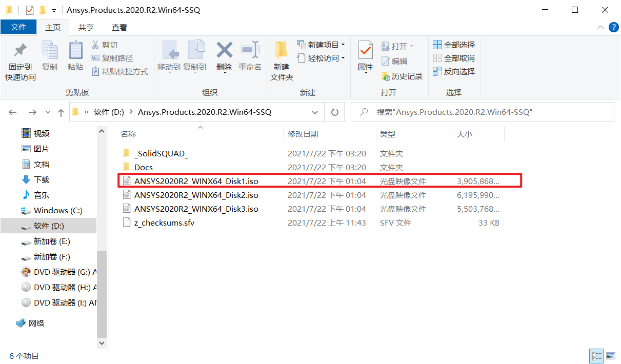Switch to the View (查看) tab
Viewport: 621px width, 364px height.
(119, 27)
